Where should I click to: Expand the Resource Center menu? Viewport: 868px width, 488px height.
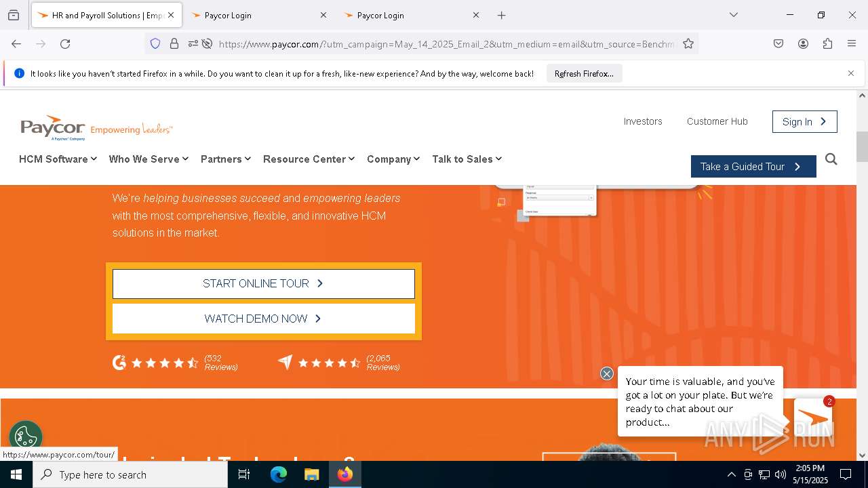coord(309,159)
